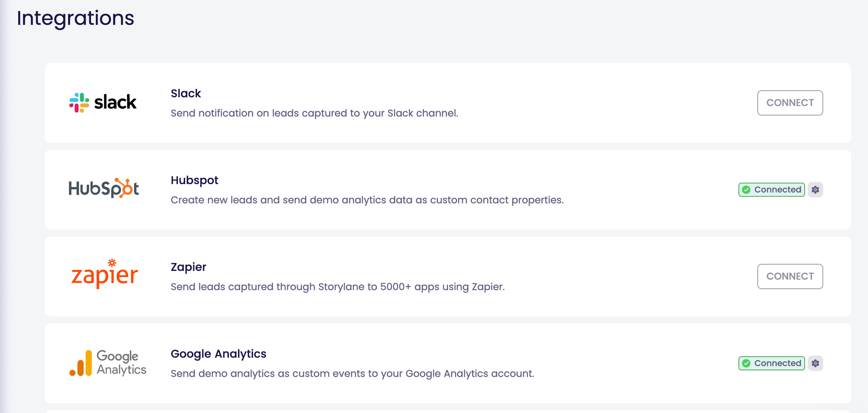Click Zapier 5000+ apps description
This screenshot has height=413, width=868.
pos(337,287)
